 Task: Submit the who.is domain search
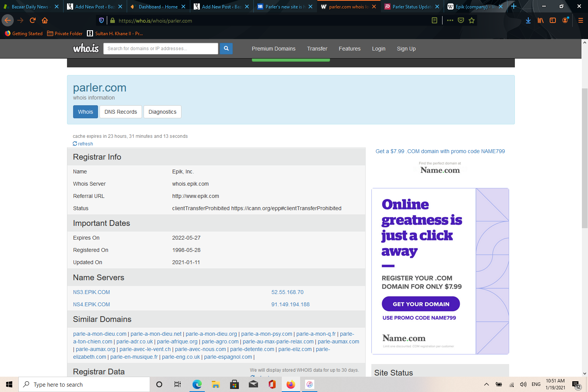pos(226,49)
